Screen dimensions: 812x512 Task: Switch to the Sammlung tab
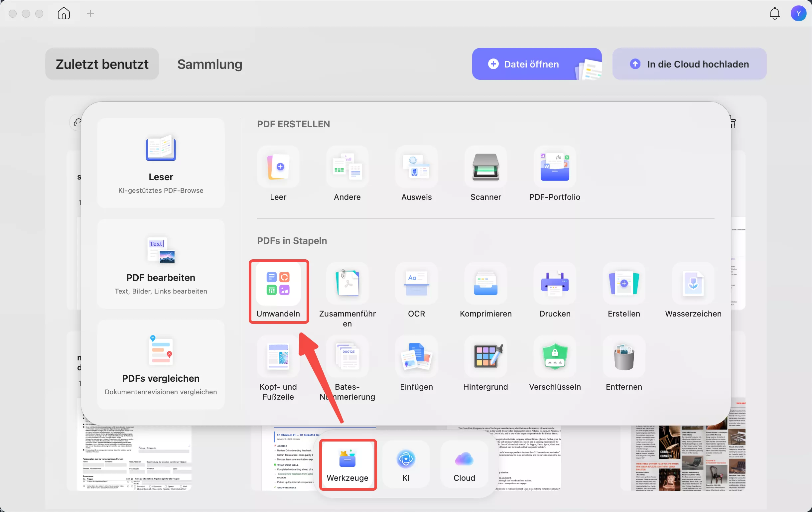coord(210,64)
